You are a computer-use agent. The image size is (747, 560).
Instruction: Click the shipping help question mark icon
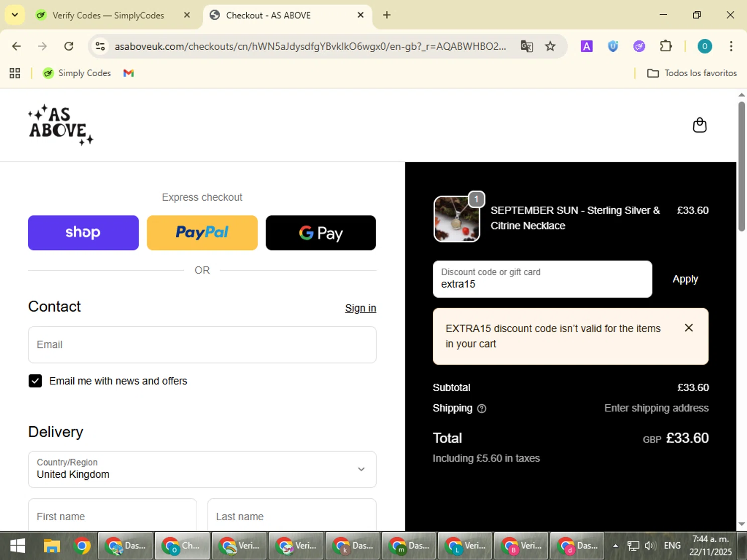pyautogui.click(x=482, y=409)
